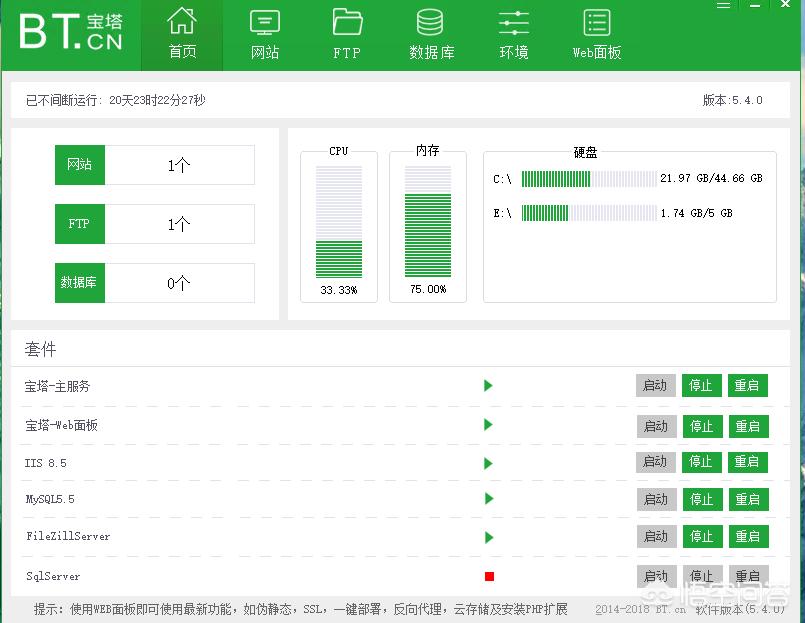
Task: Click 启动 for MySQL5.5
Action: pos(657,499)
